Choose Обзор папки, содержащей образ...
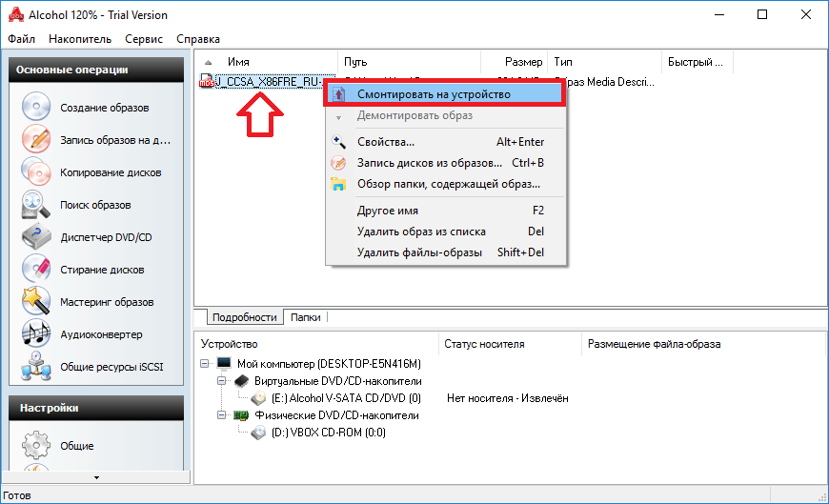The width and height of the screenshot is (829, 504). coord(445,184)
